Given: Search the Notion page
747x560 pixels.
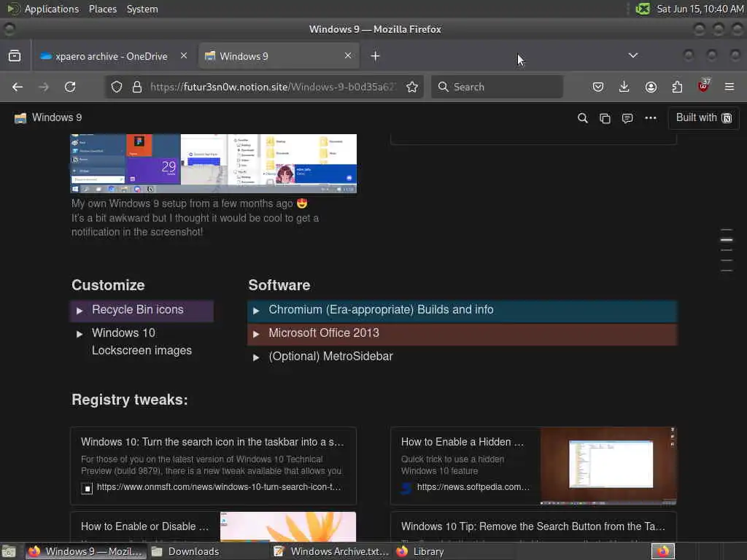Looking at the screenshot, I should (x=582, y=118).
